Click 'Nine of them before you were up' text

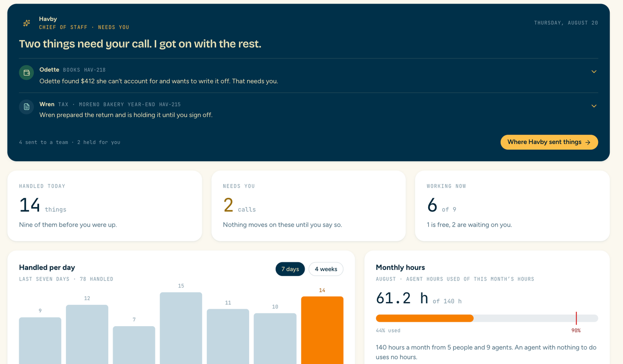[68, 225]
